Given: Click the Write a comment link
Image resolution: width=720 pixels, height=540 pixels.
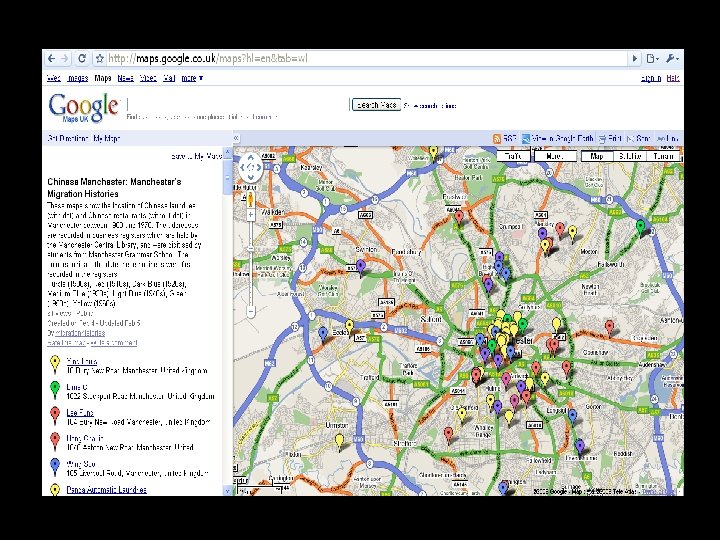Looking at the screenshot, I should (x=114, y=343).
